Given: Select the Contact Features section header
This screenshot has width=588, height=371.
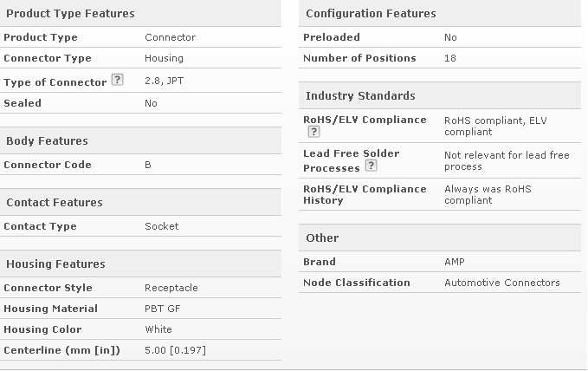Looking at the screenshot, I should pos(54,202).
